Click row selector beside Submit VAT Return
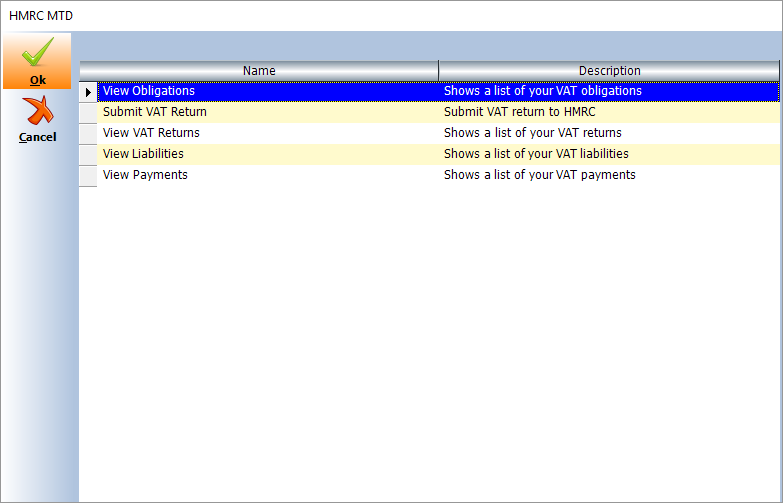 click(88, 112)
